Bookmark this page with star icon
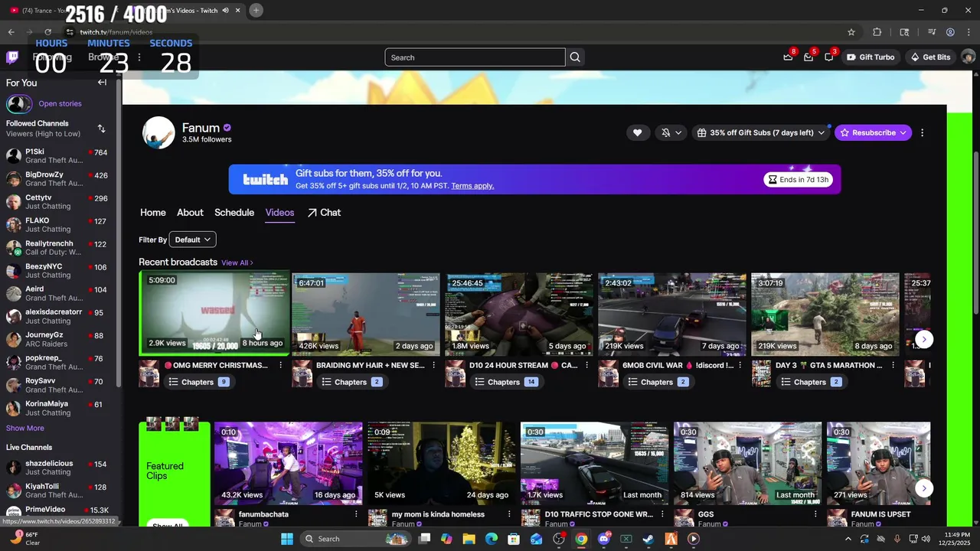The width and height of the screenshot is (980, 551). [x=851, y=32]
